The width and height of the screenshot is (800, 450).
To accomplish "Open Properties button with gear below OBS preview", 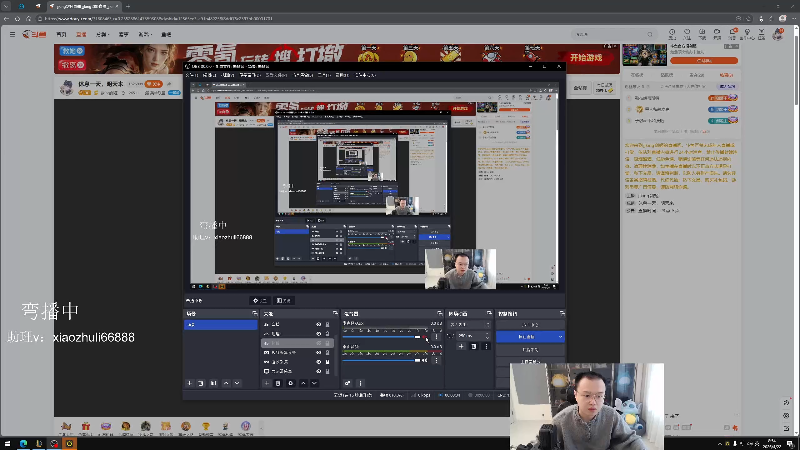I will [260, 301].
